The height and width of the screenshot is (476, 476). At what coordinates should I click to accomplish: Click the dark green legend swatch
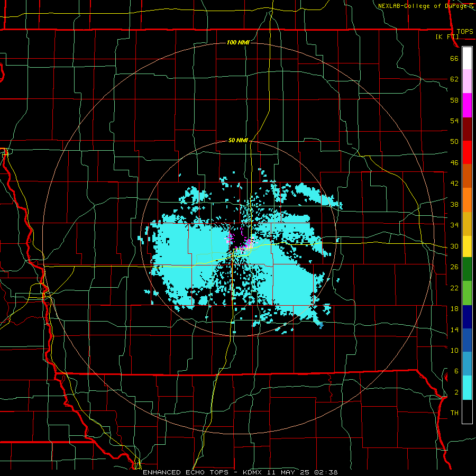point(467,269)
